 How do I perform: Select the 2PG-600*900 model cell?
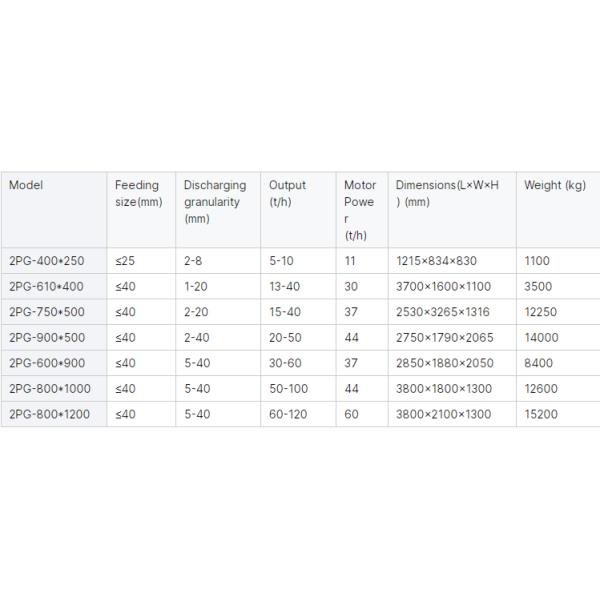[48, 363]
